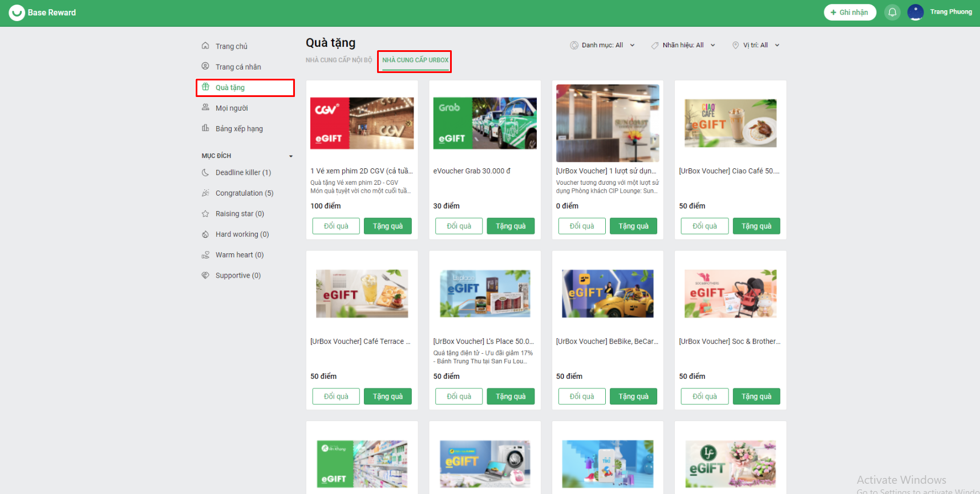Click the Vị trí location pin icon

point(735,45)
